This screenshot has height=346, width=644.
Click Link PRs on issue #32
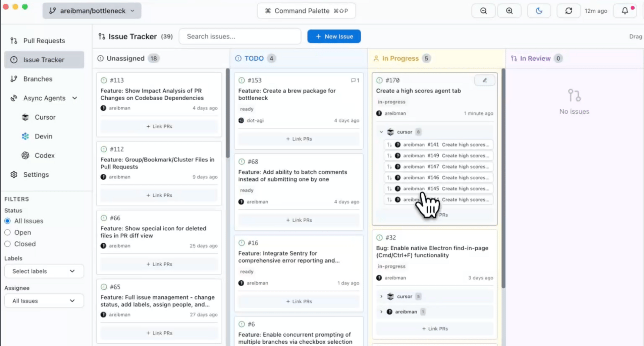pyautogui.click(x=435, y=329)
